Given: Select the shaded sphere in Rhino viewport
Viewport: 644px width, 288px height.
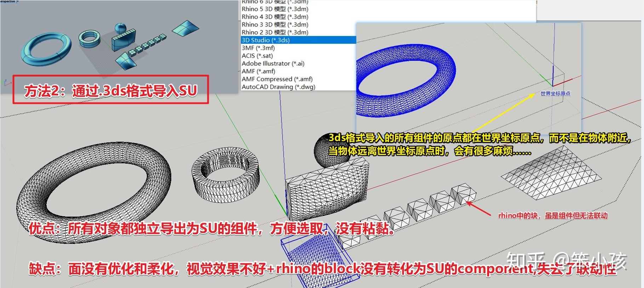Looking at the screenshot, I should [x=120, y=28].
